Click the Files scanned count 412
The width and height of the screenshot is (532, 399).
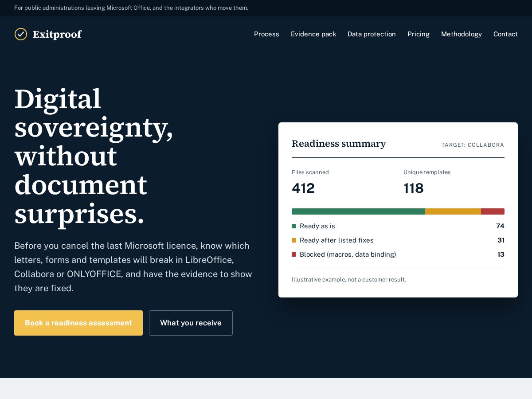coord(303,188)
